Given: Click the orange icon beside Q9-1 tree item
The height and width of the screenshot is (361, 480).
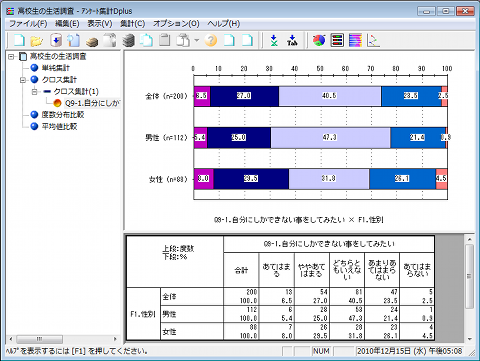Looking at the screenshot, I should tap(57, 103).
